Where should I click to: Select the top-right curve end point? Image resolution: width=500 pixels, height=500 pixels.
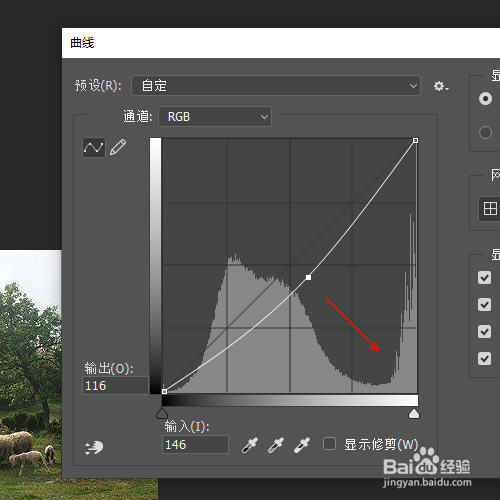(415, 141)
